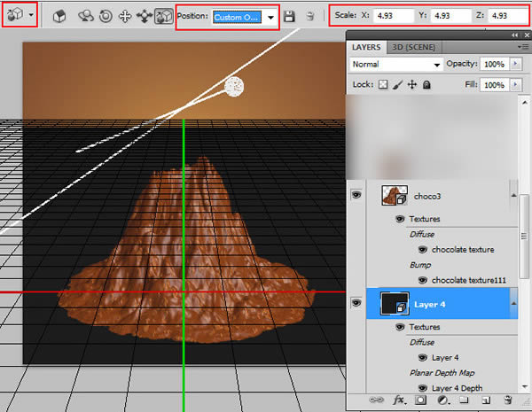532x412 pixels.
Task: Return object to initial position (home icon)
Action: 59,16
